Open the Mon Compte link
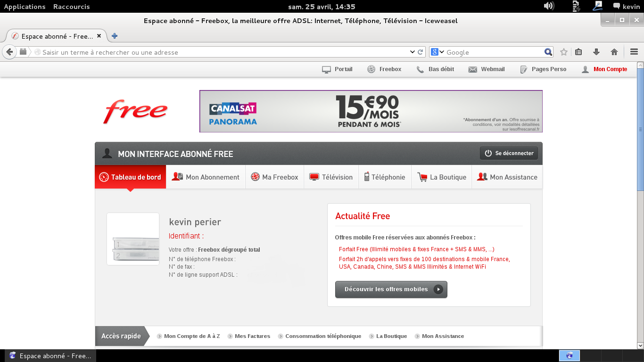This screenshot has height=362, width=644. click(604, 69)
